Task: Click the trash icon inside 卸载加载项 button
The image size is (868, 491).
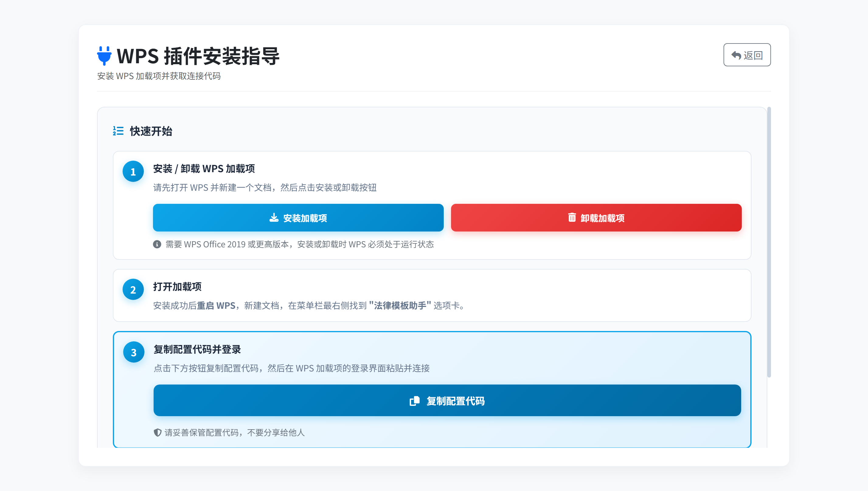Action: coord(572,218)
